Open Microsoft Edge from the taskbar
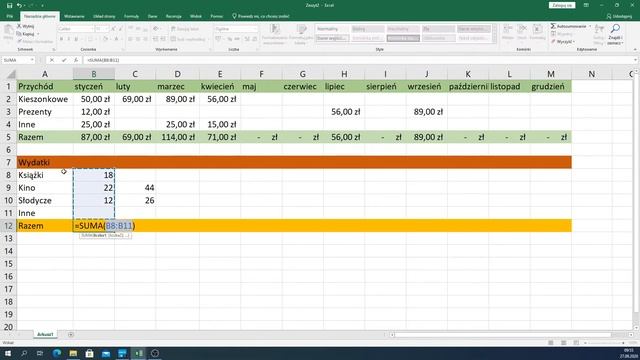 click(x=57, y=353)
